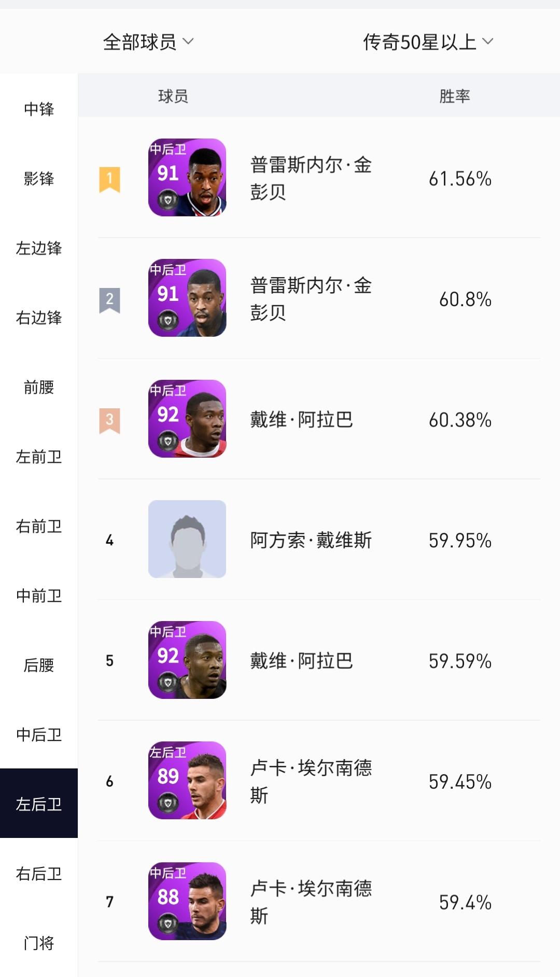Click the silver rank 2 badge icon
This screenshot has width=560, height=977.
(109, 300)
